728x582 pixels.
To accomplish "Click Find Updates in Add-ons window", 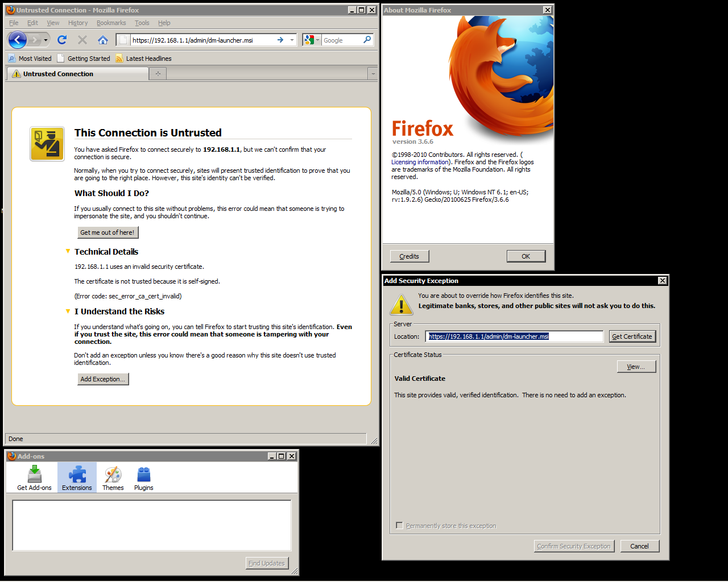I will [267, 563].
